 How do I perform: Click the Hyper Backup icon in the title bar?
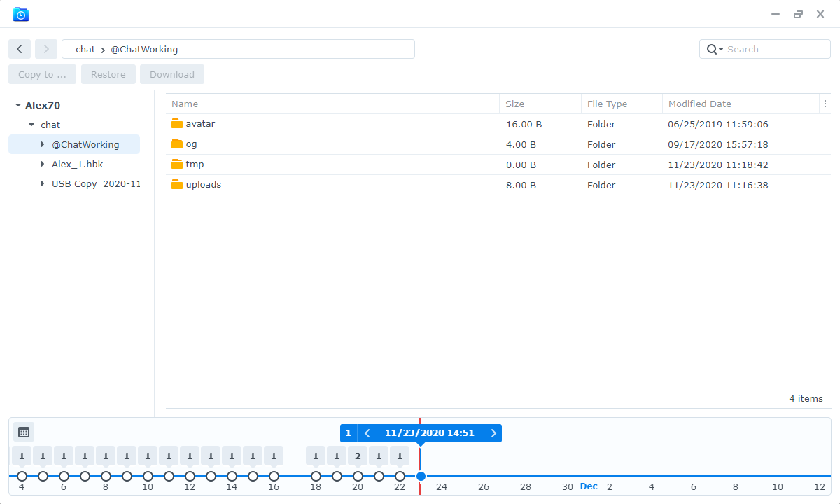tap(21, 14)
